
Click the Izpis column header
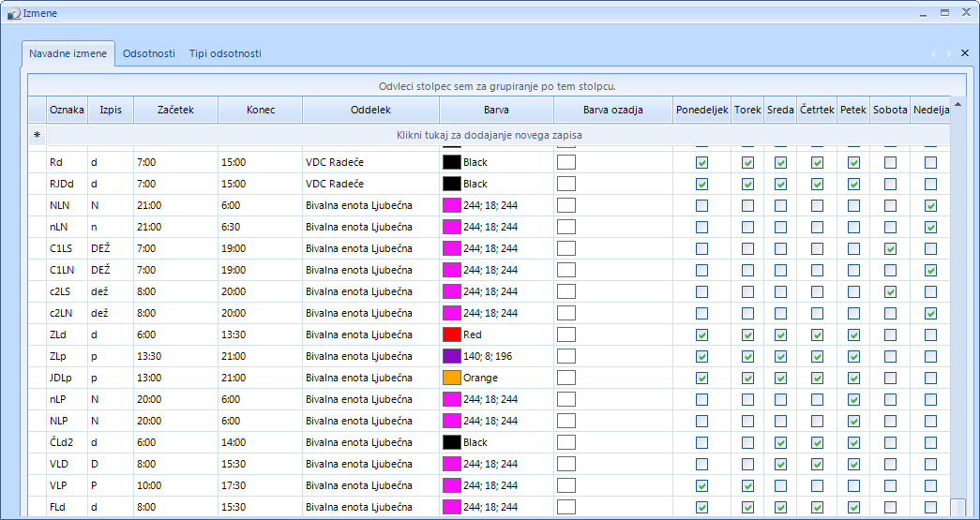point(111,110)
